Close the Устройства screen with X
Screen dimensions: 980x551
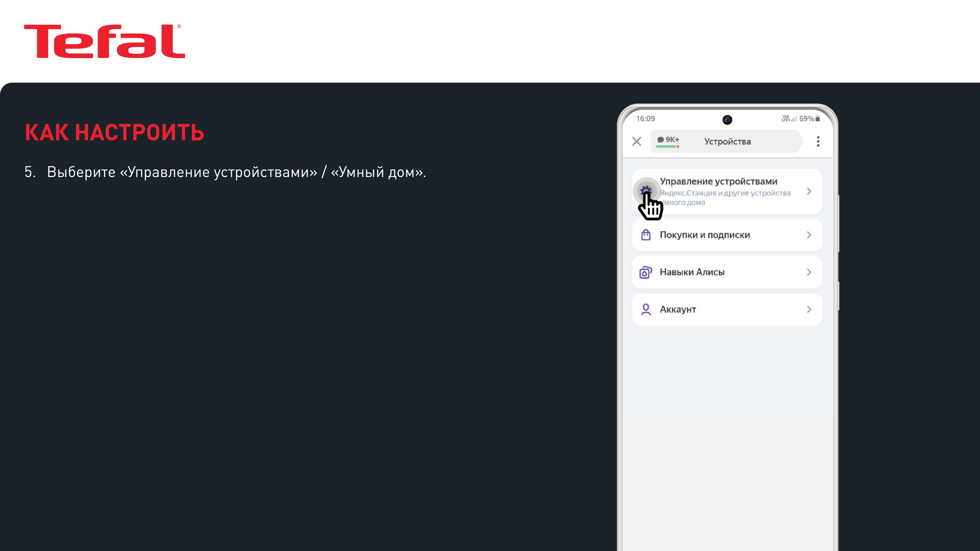pyautogui.click(x=636, y=142)
